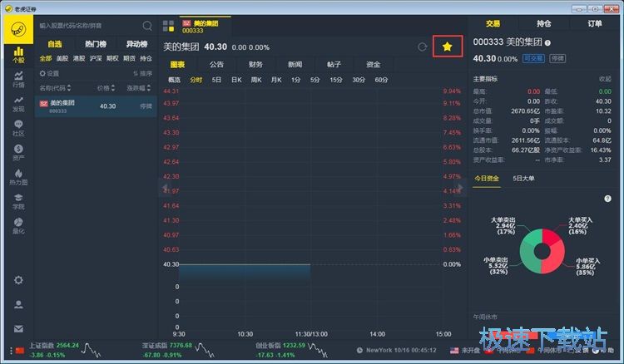Filter watchlist by 持仓
624x364 pixels.
[x=146, y=58]
